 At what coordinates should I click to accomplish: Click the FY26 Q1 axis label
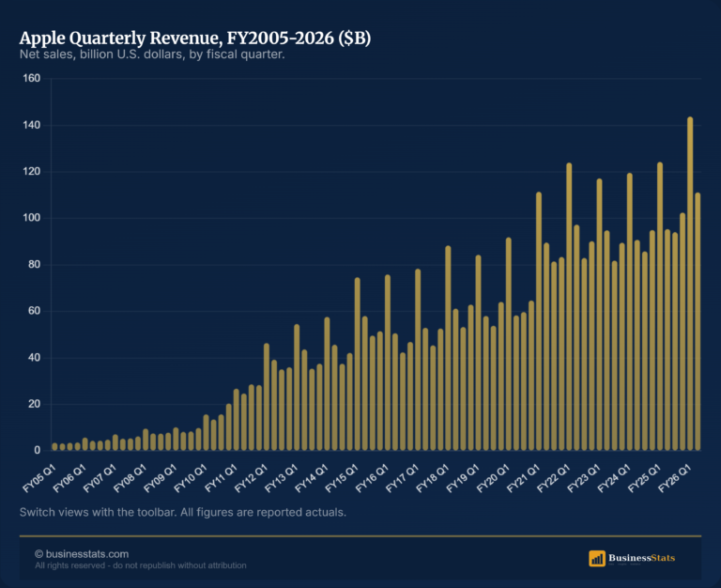tap(675, 478)
